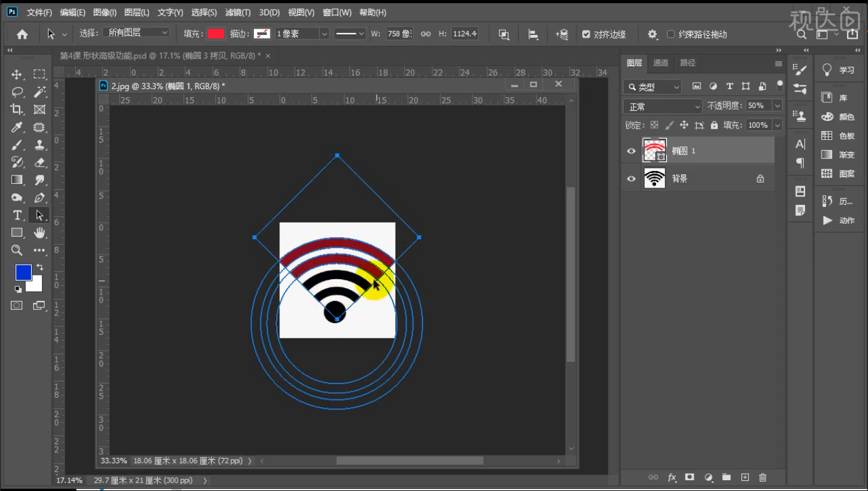Select the Eraser tool
The width and height of the screenshot is (868, 491).
pyautogui.click(x=39, y=162)
